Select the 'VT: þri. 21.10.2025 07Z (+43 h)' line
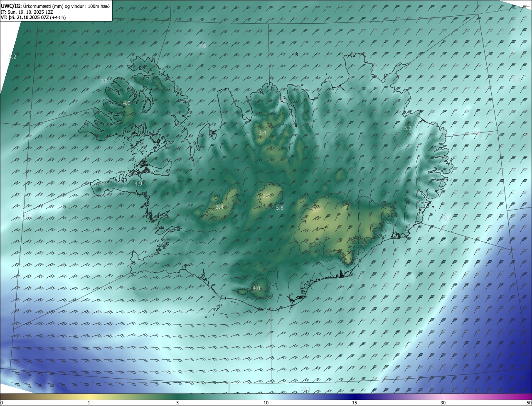This screenshot has width=532, height=406. pos(33,17)
